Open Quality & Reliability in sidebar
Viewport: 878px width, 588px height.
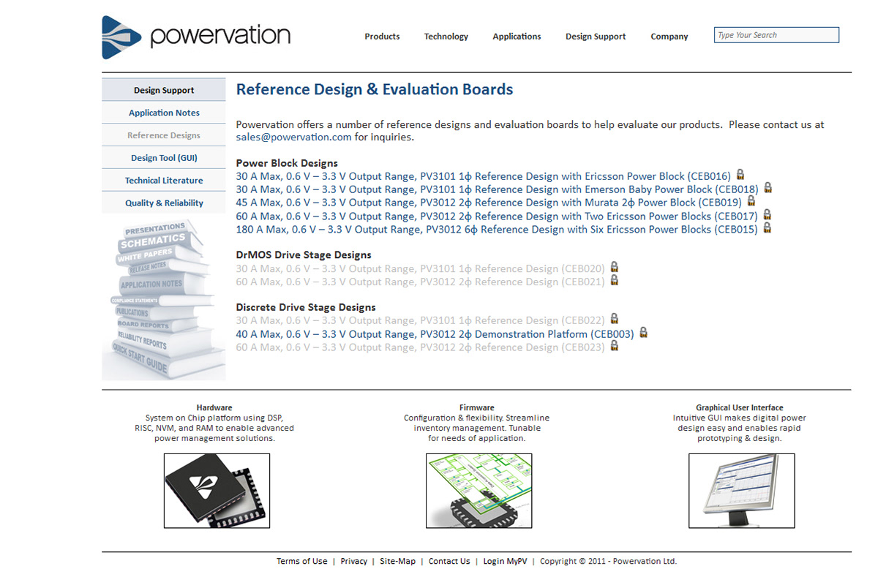point(164,203)
